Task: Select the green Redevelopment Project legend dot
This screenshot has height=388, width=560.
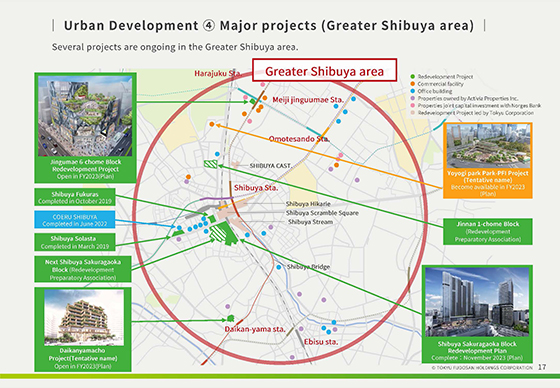Action: [413, 76]
